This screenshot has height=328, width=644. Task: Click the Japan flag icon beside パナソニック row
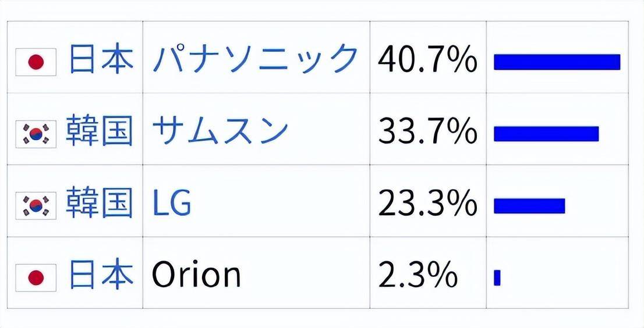(36, 62)
